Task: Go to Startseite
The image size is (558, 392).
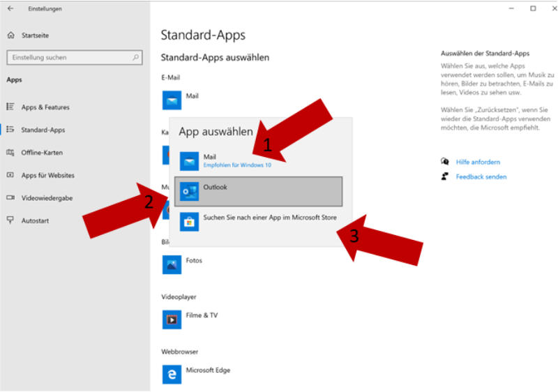Action: click(x=35, y=35)
